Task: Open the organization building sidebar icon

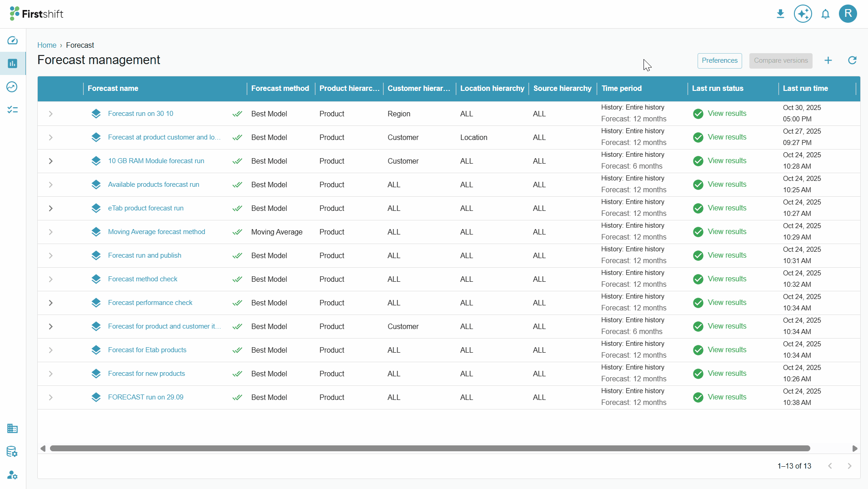Action: (x=12, y=429)
